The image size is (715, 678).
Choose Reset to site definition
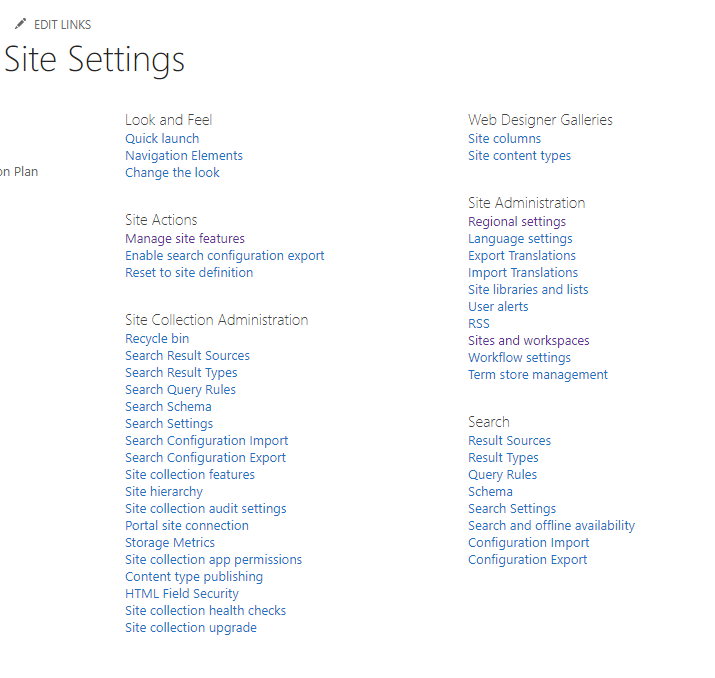pos(189,273)
